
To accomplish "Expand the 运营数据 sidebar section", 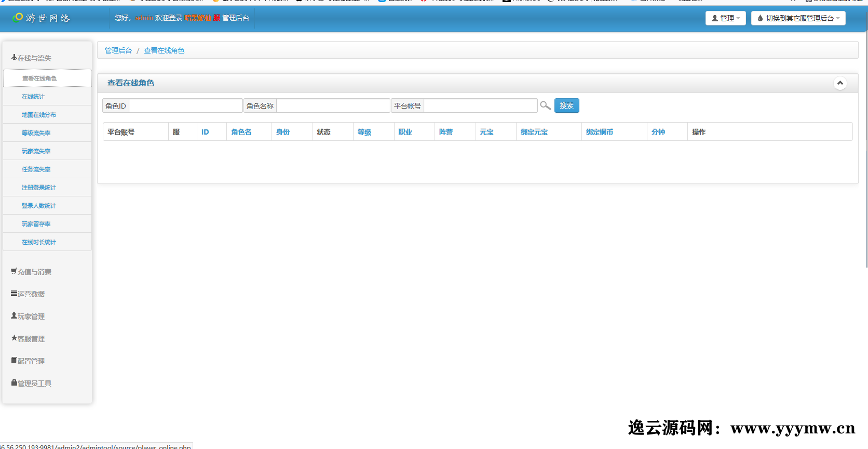I will coord(28,294).
